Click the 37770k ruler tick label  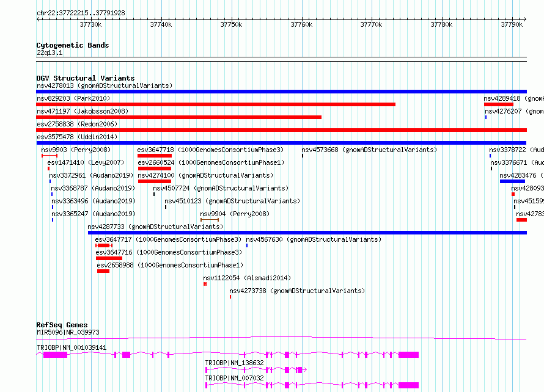coord(371,24)
